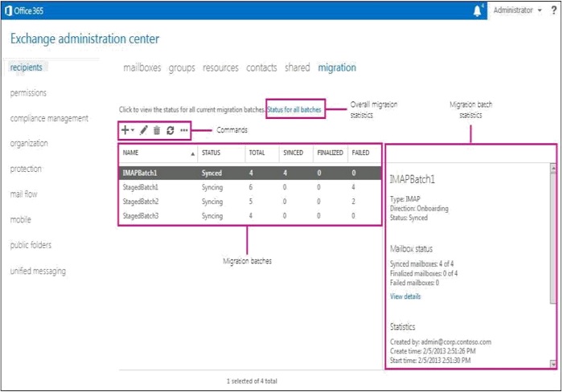Click the Statistics heading in details pane

coord(402,327)
